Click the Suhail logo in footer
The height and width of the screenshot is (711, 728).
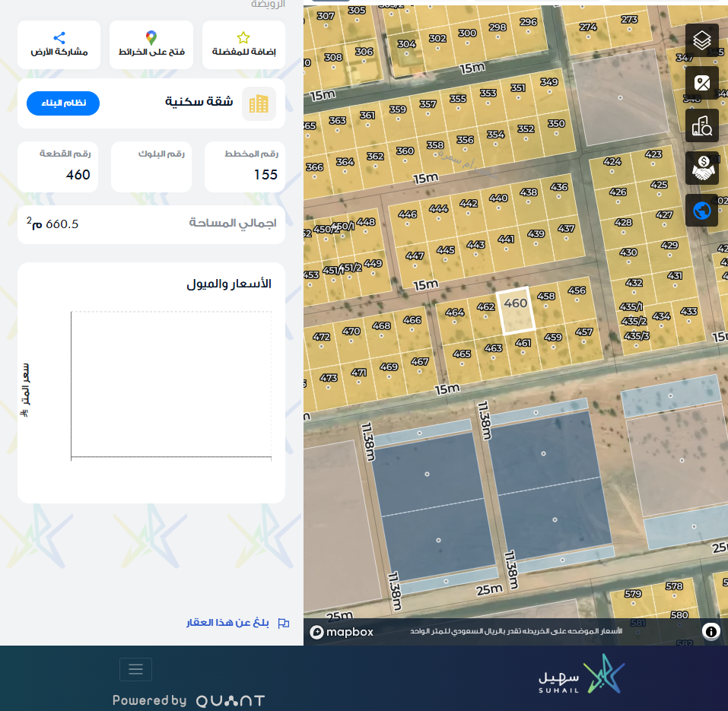pyautogui.click(x=580, y=674)
